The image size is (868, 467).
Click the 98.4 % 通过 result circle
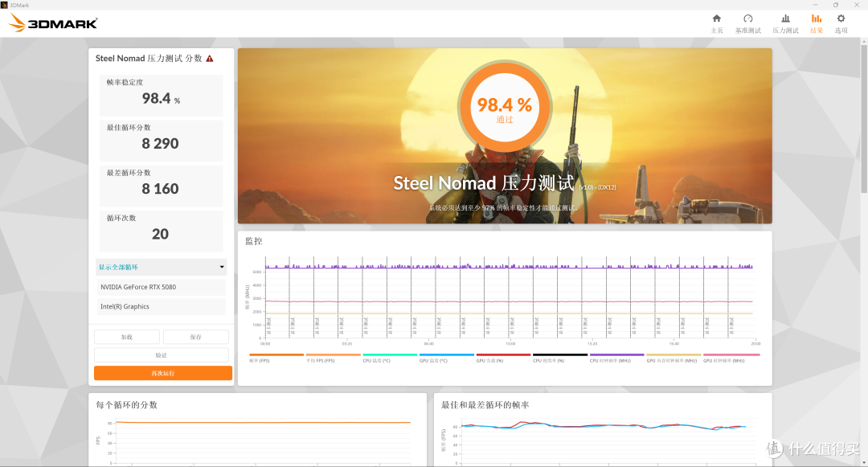coord(504,108)
